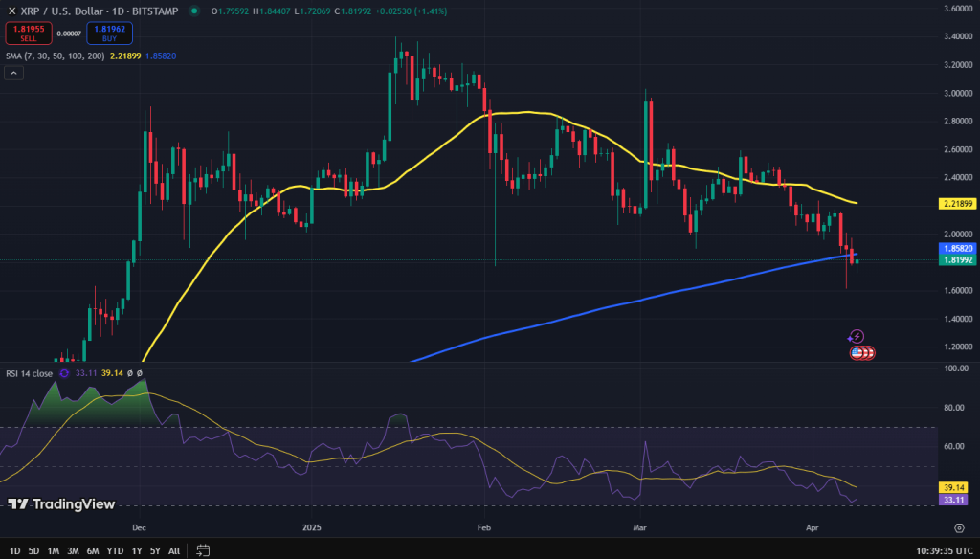Viewport: 980px width, 559px height.
Task: Click the SMA indicator legend label
Action: pyautogui.click(x=55, y=56)
